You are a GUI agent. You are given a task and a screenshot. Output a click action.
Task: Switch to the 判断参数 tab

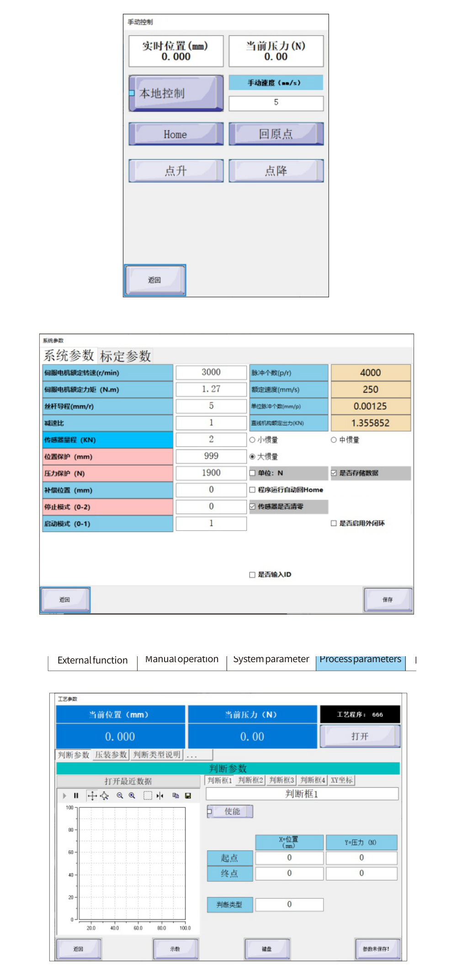pos(74,755)
